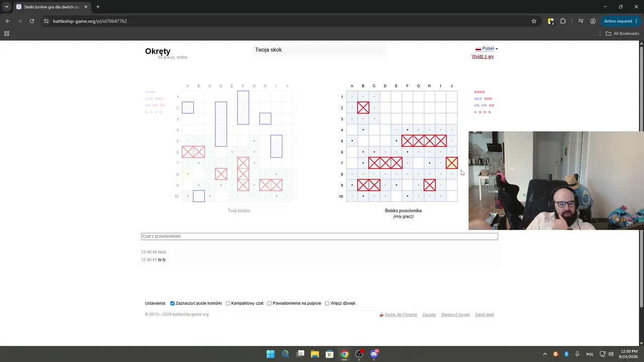Fire at cell J10 on opponent board
Image resolution: width=644 pixels, height=362 pixels.
(x=452, y=196)
